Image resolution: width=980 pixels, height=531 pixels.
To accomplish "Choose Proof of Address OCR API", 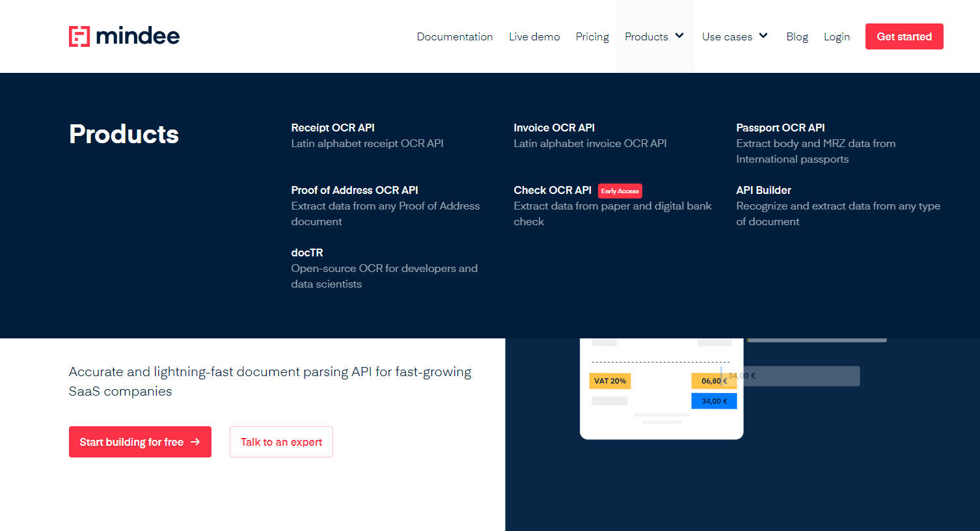I will point(355,190).
